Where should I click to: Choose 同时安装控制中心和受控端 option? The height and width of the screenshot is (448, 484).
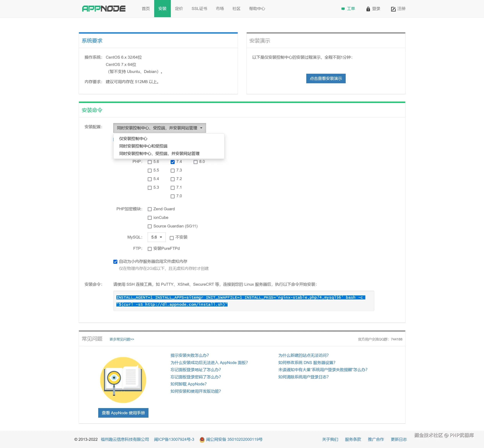(143, 146)
